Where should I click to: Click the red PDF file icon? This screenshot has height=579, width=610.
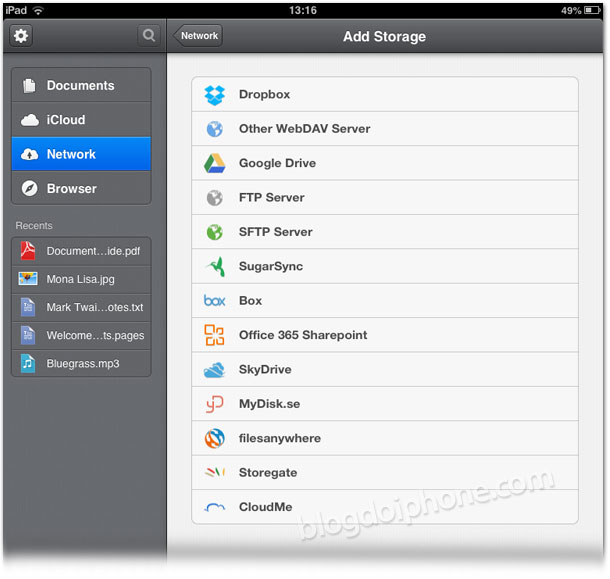click(x=28, y=251)
